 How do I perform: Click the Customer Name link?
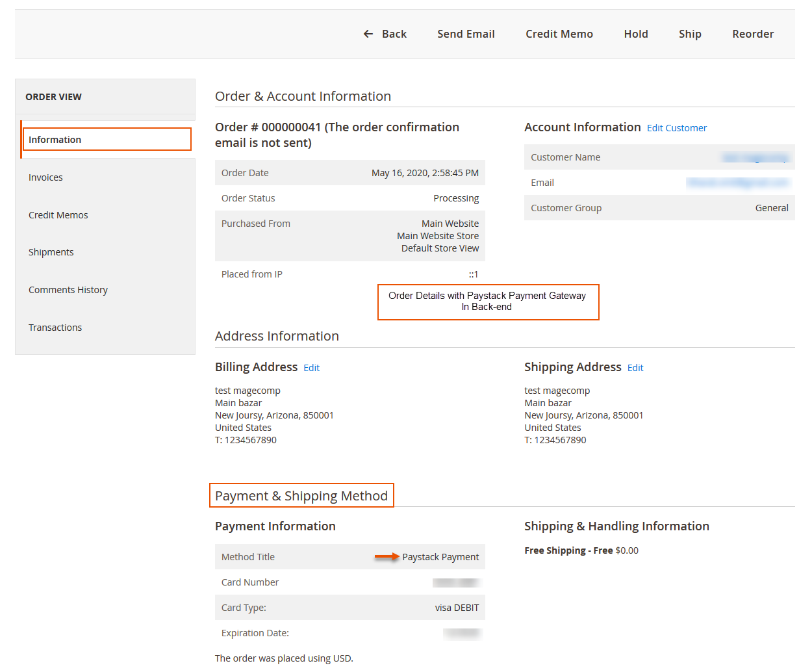[x=755, y=157]
